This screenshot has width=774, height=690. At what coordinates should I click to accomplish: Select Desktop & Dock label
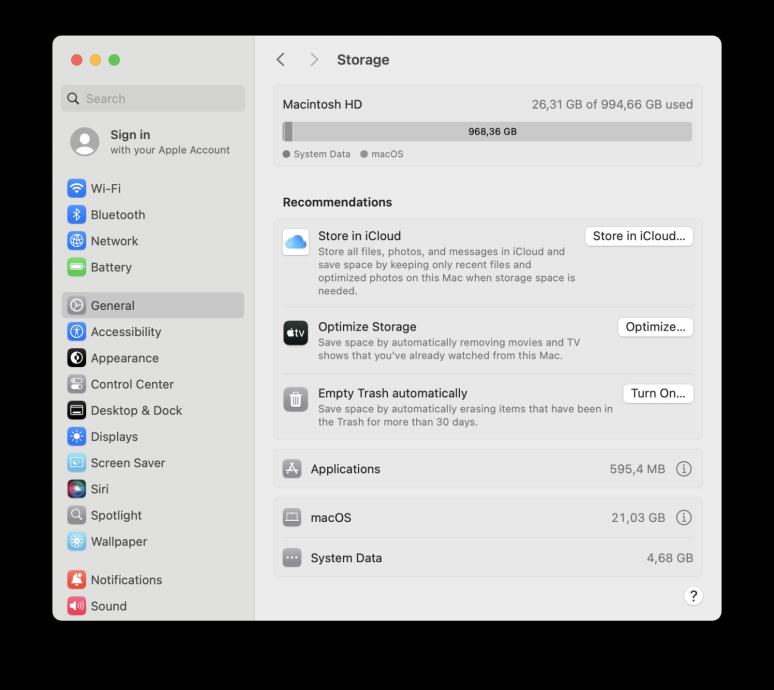[136, 410]
